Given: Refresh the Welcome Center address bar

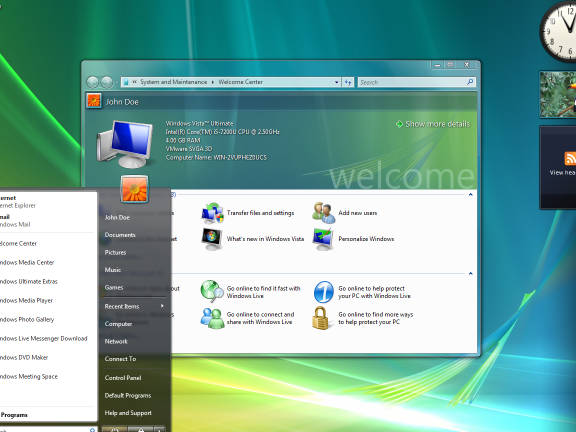Looking at the screenshot, I should point(348,82).
